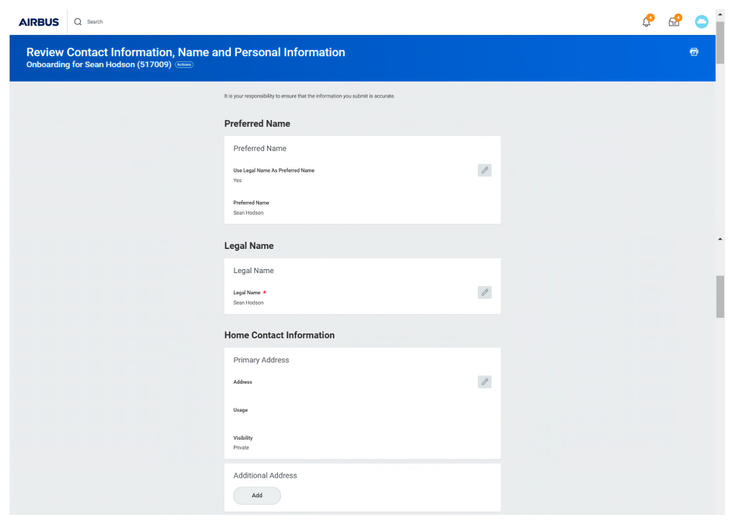Click the search magnifier icon
The image size is (732, 520).
[78, 21]
